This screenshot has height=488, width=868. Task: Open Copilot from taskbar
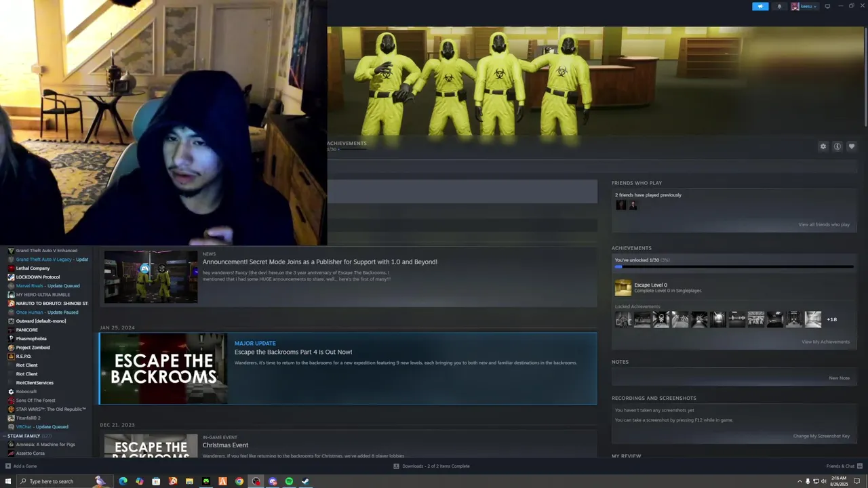pyautogui.click(x=140, y=481)
